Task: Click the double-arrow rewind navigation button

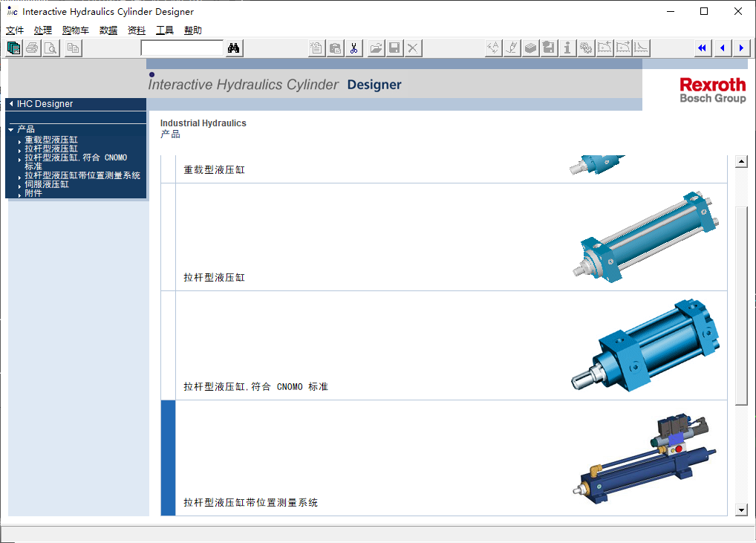Action: [702, 48]
